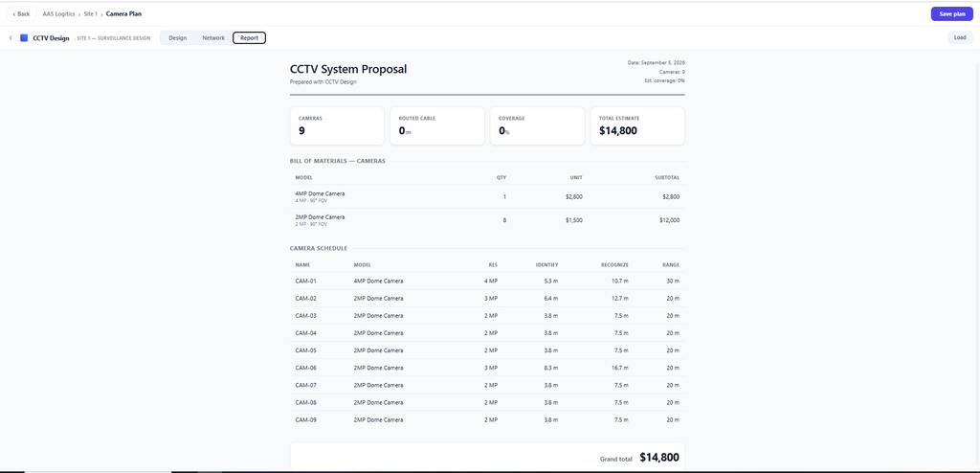The image size is (980, 473).
Task: Click the NAME column header
Action: click(302, 264)
